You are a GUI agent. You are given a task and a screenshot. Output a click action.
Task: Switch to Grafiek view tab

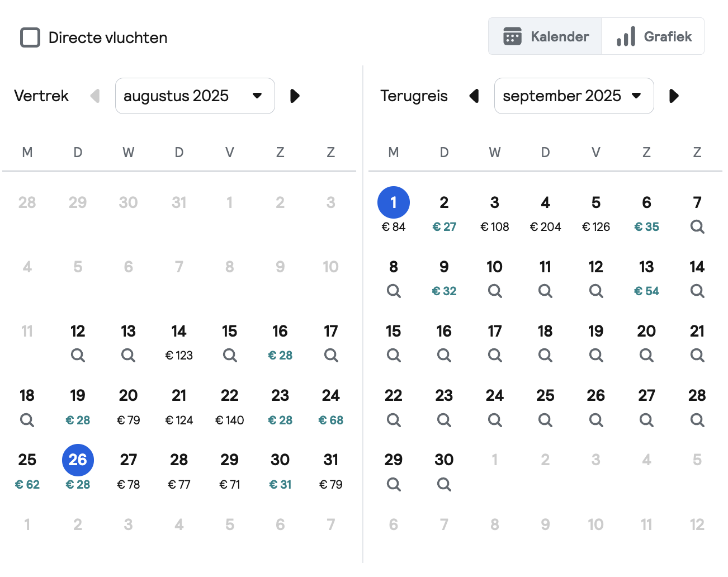[x=653, y=36]
